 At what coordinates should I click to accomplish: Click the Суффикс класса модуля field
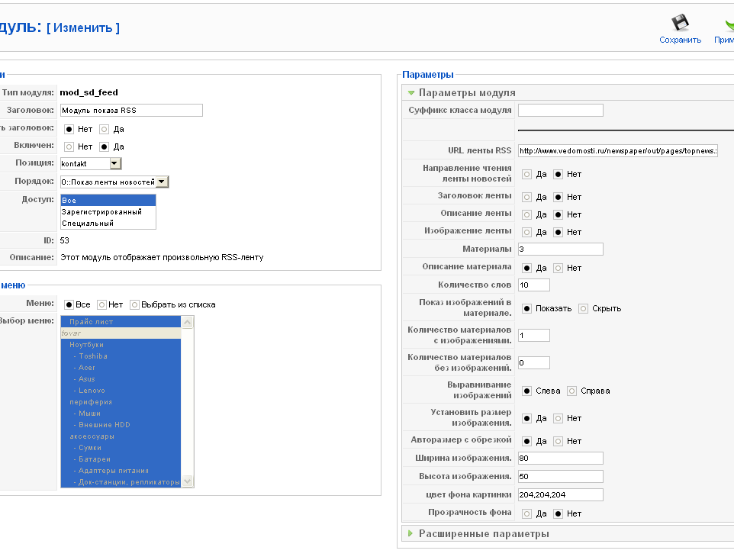click(560, 111)
